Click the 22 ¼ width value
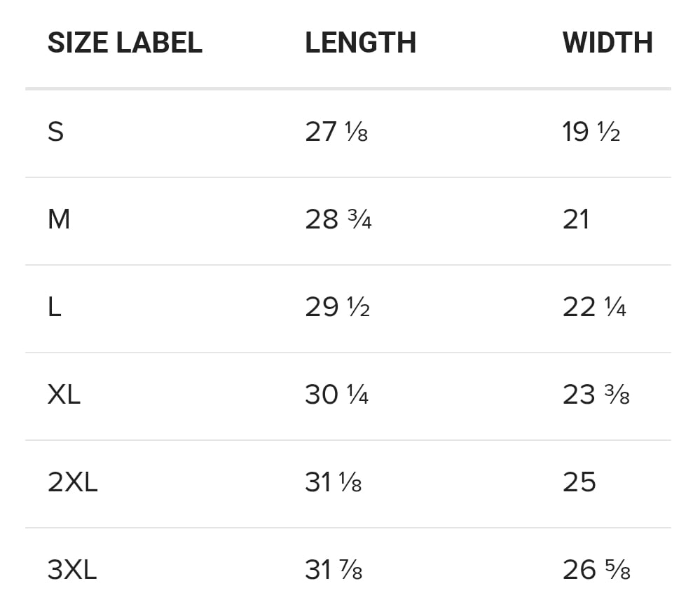The height and width of the screenshot is (614, 700). (594, 307)
